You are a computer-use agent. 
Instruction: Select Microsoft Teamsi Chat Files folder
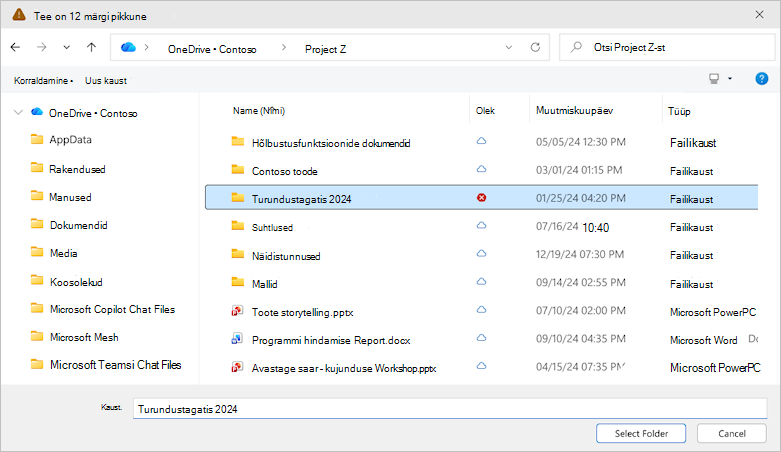click(x=116, y=365)
